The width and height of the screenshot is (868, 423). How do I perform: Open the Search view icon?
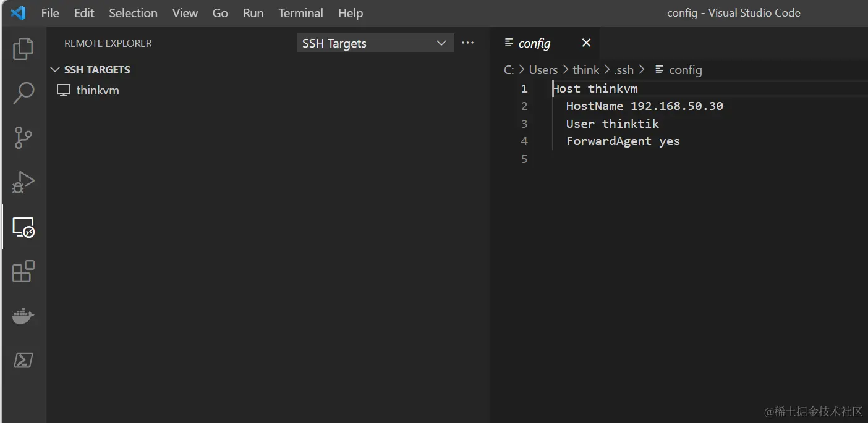[x=23, y=93]
